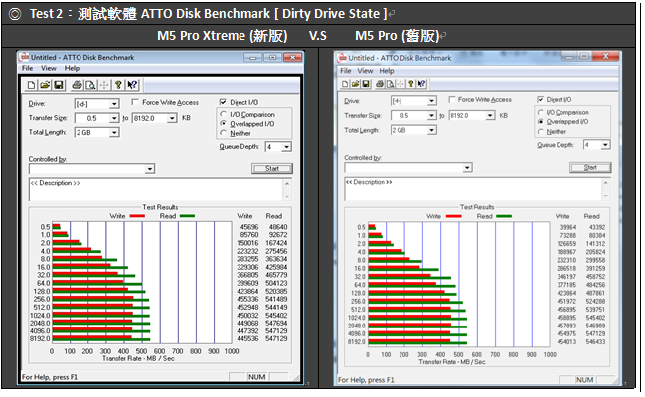This screenshot has height=397, width=645.
Task: Click Print Preview icon in left ATTO window
Action: point(90,85)
